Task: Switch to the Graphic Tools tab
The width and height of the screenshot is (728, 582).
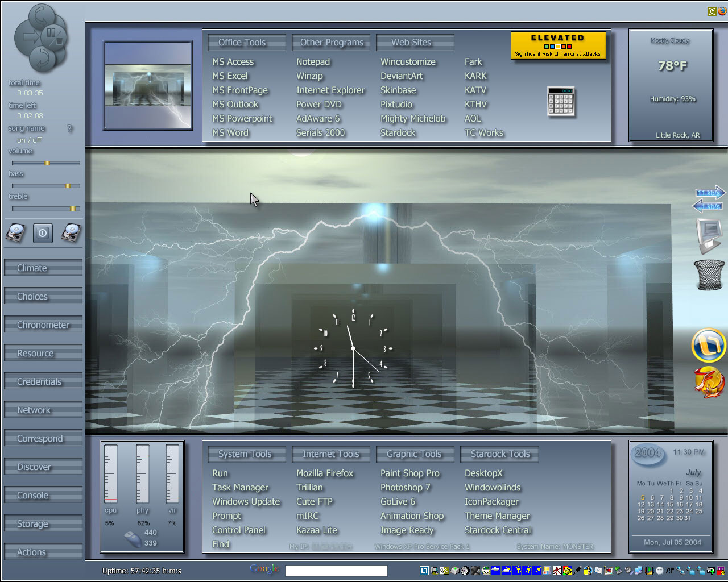Action: click(415, 454)
